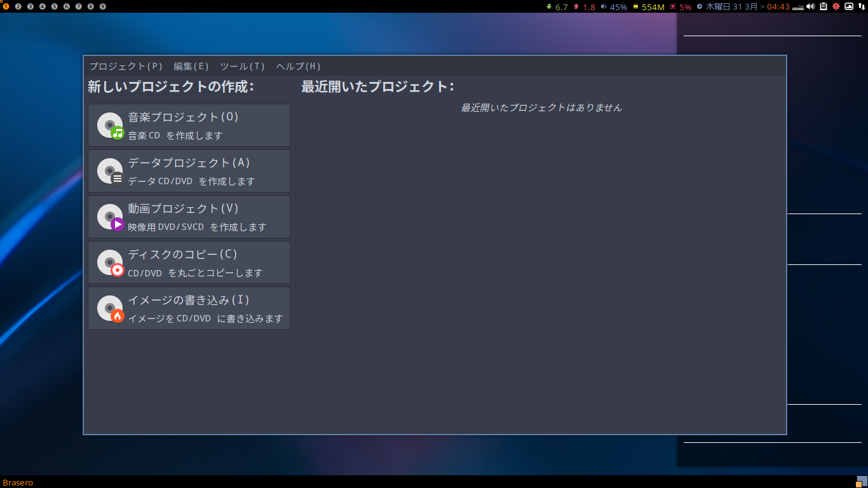Open the clipboard manager tray icon
The height and width of the screenshot is (488, 868).
(824, 6)
